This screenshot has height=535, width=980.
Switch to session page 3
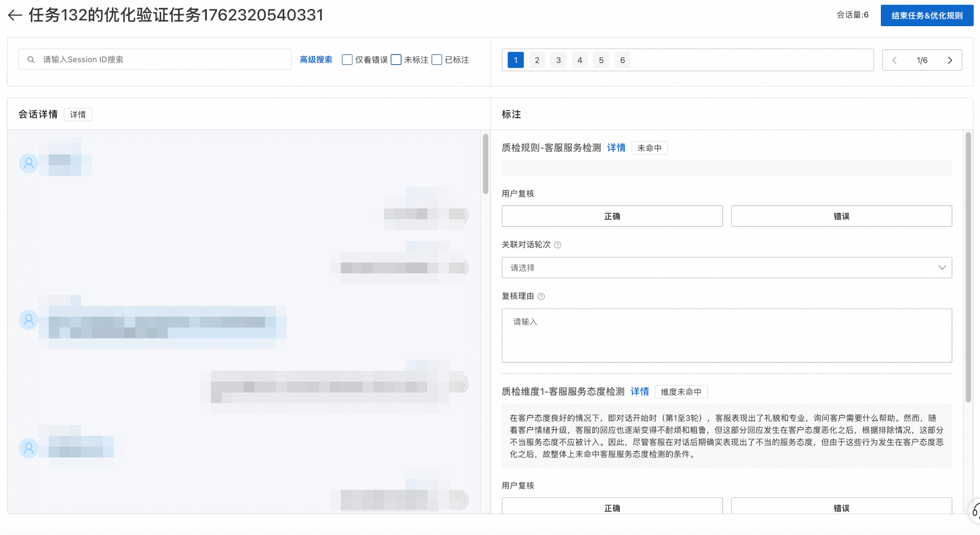(x=558, y=60)
